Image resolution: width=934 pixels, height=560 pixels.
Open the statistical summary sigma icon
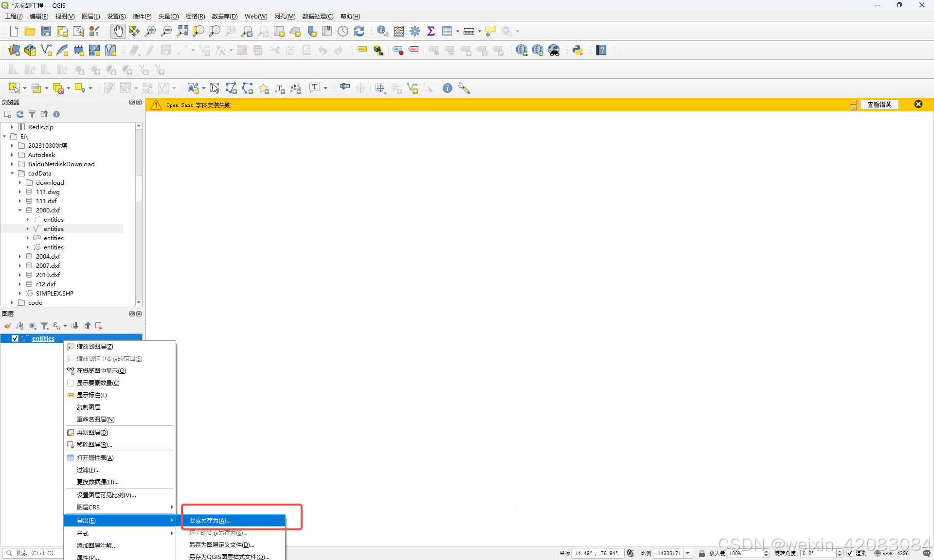pos(431,32)
